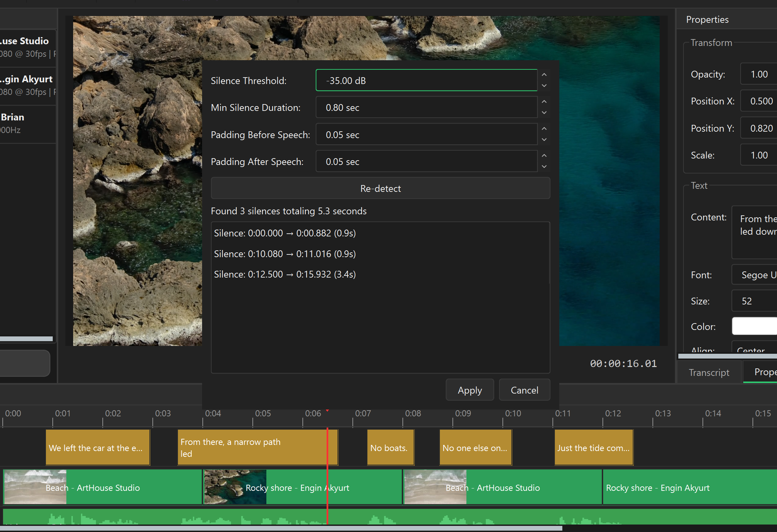777x532 pixels.
Task: Cancel the silence detection dialog
Action: point(524,390)
